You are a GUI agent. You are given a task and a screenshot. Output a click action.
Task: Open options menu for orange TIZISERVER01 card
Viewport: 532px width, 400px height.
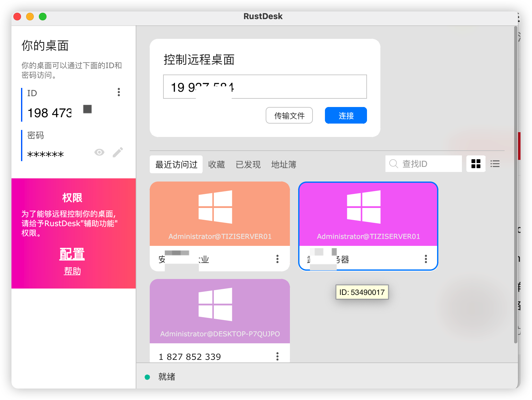coord(277,259)
